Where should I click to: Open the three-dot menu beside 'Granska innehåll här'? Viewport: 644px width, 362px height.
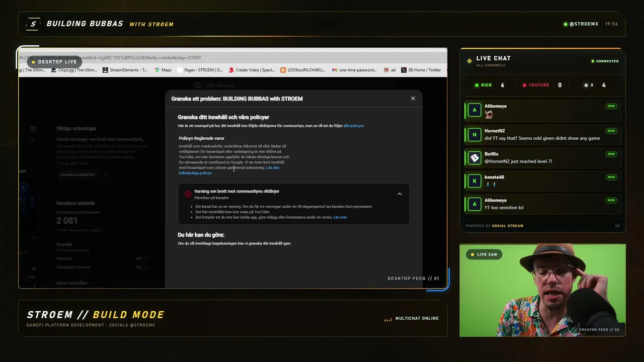pyautogui.click(x=106, y=174)
